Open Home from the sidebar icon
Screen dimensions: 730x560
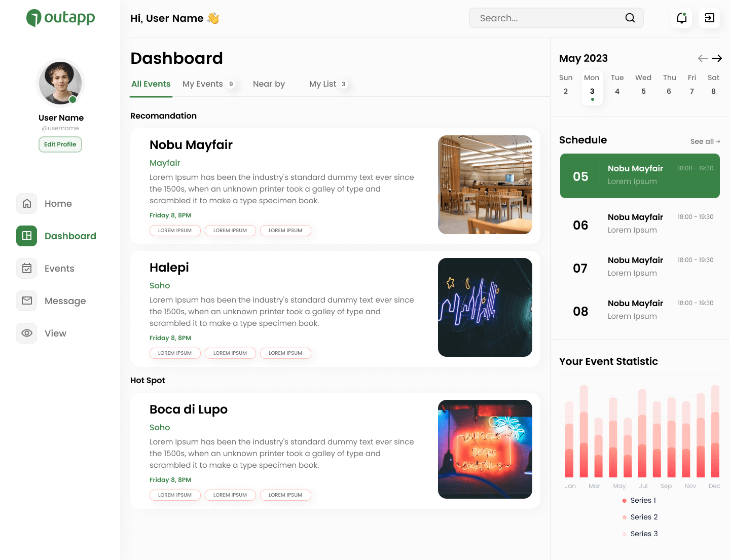(x=27, y=204)
